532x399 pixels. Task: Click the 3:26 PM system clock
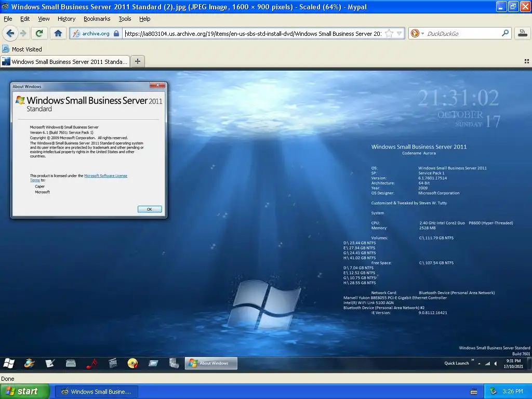(513, 392)
